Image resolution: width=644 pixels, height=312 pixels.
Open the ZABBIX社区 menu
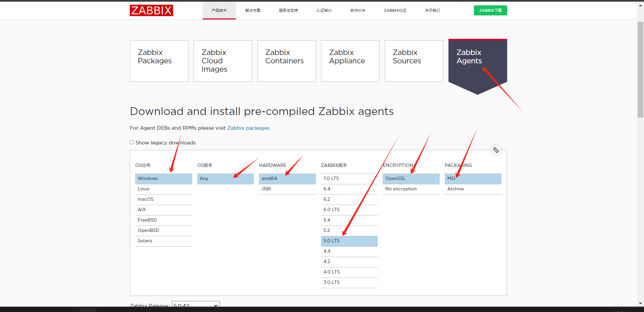point(395,10)
